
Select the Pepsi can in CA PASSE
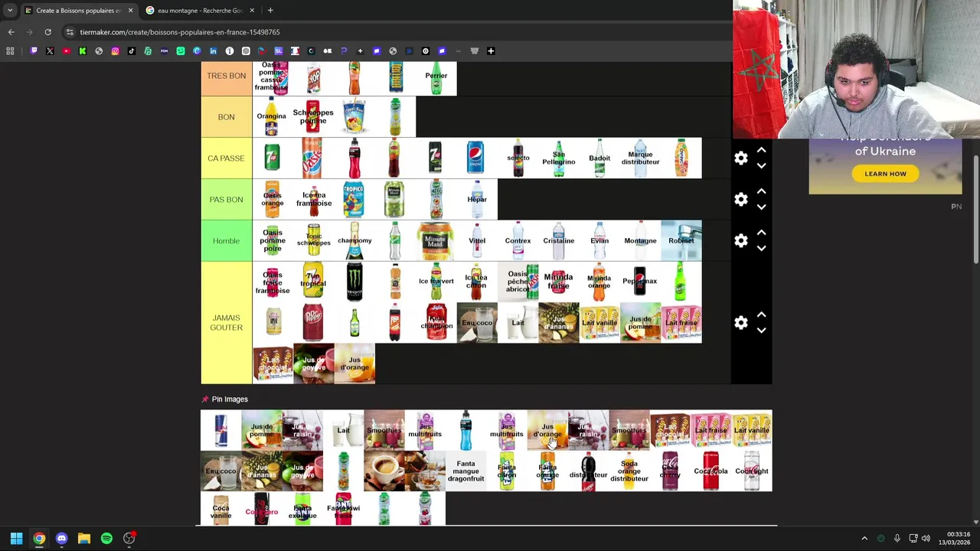tap(476, 158)
